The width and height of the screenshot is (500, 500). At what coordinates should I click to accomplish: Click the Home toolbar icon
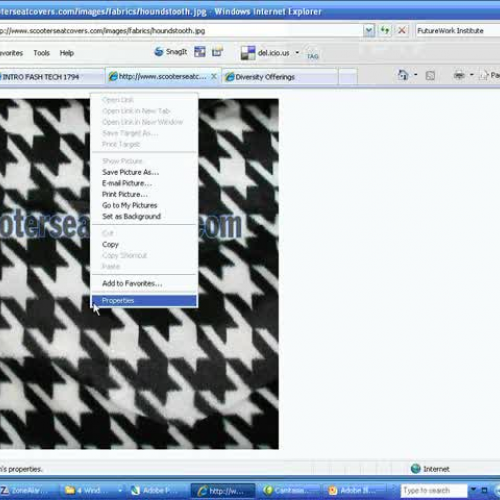(x=403, y=75)
